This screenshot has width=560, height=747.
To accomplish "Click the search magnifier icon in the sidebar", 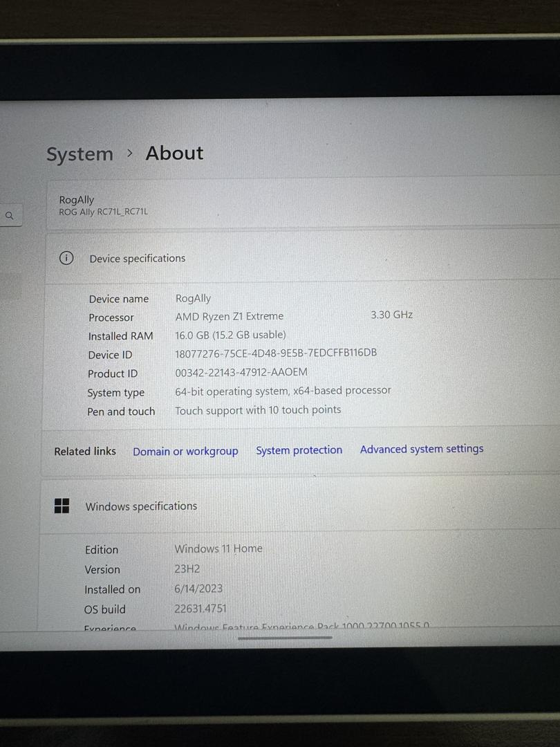I will click(10, 216).
